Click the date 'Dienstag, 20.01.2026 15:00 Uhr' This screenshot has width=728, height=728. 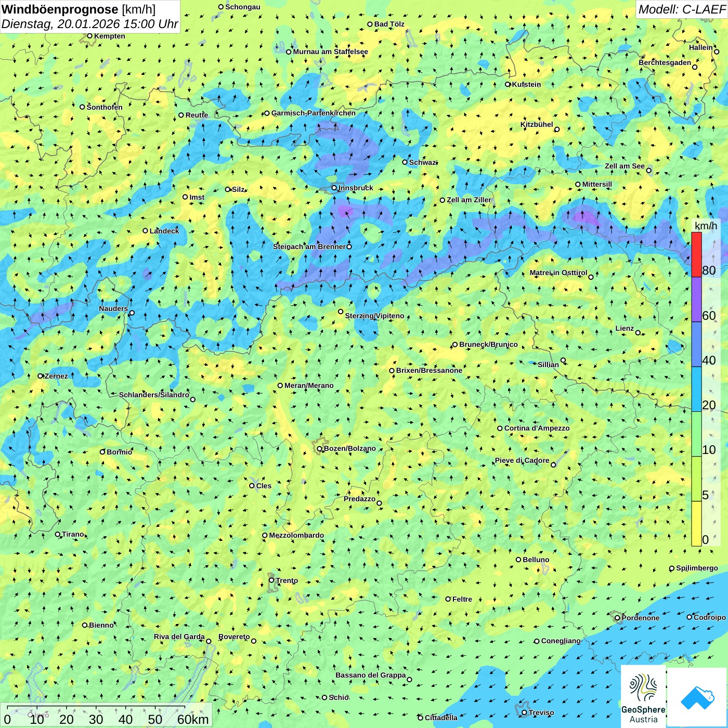pos(89,24)
